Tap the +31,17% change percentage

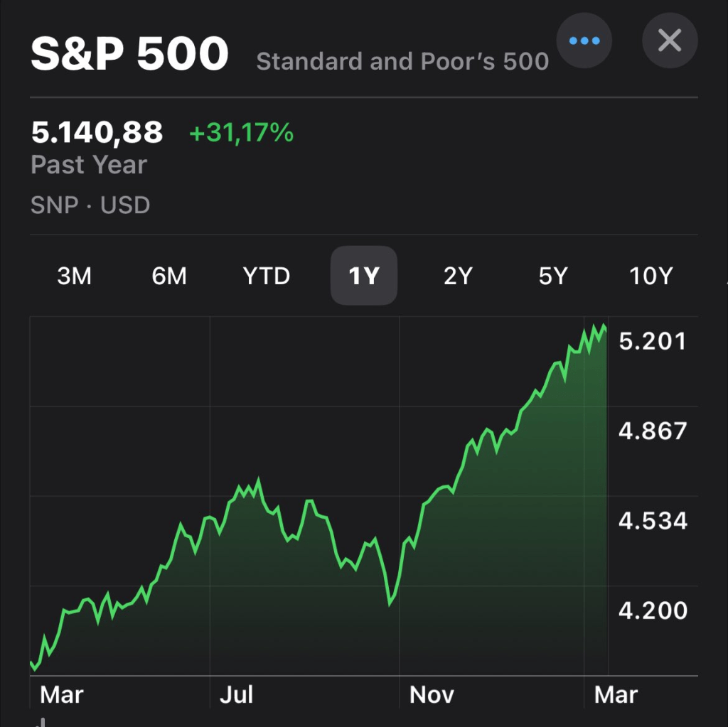click(x=241, y=132)
